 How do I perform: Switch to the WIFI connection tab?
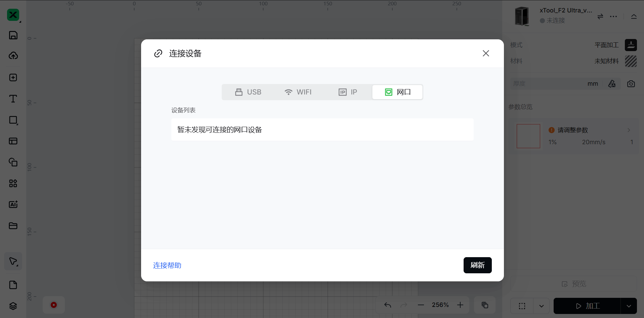(x=298, y=92)
